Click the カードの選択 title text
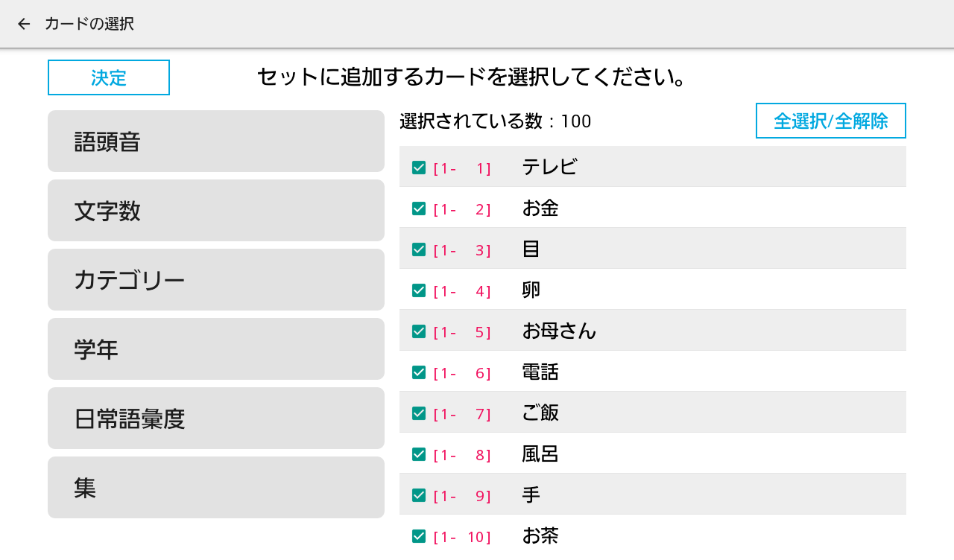The width and height of the screenshot is (954, 560). coord(89,24)
